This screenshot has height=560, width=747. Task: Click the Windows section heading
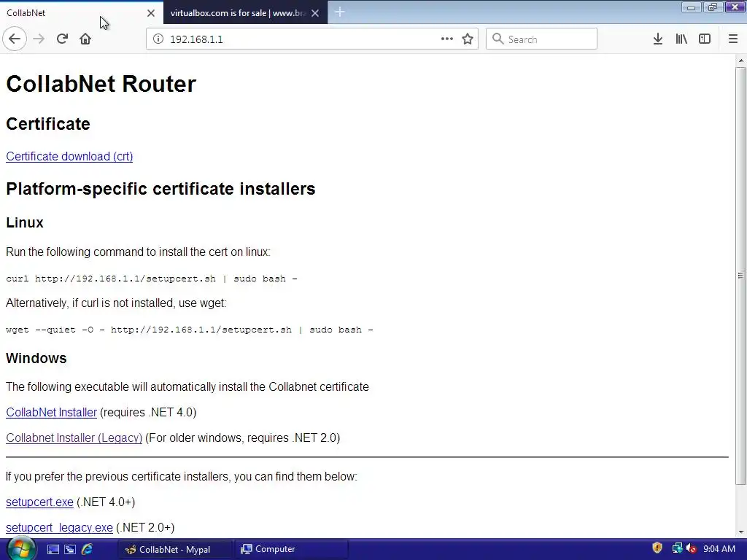(36, 358)
